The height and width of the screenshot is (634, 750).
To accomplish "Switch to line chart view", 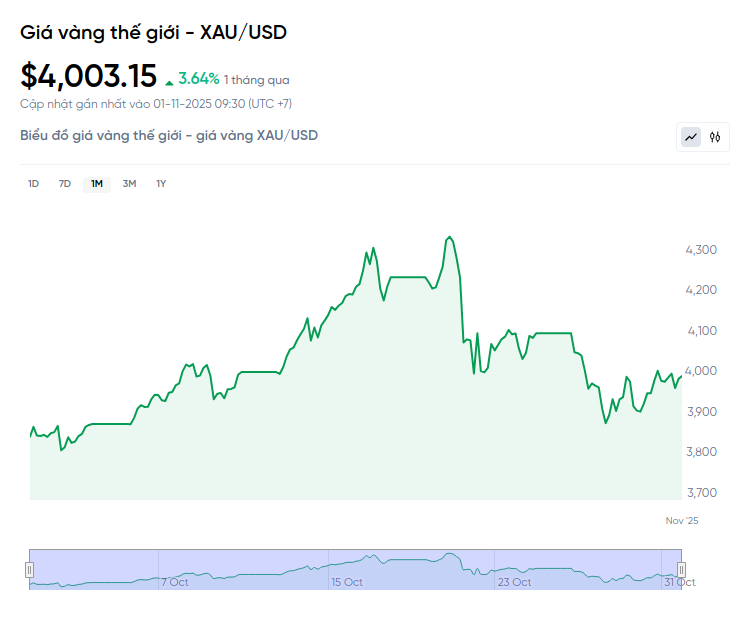I will point(691,137).
